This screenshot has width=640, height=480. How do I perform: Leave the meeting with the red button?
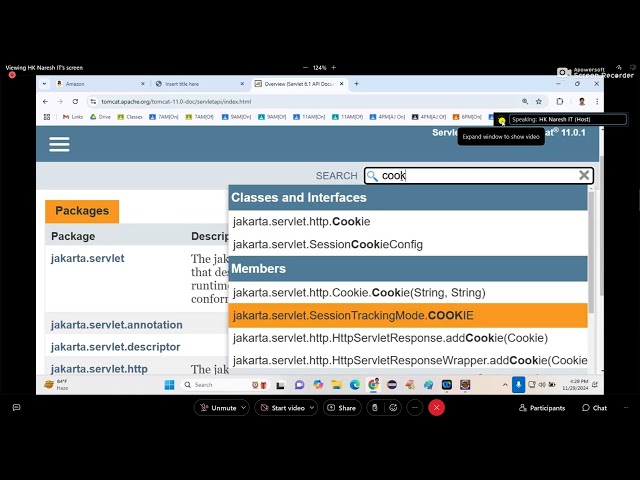pos(436,407)
